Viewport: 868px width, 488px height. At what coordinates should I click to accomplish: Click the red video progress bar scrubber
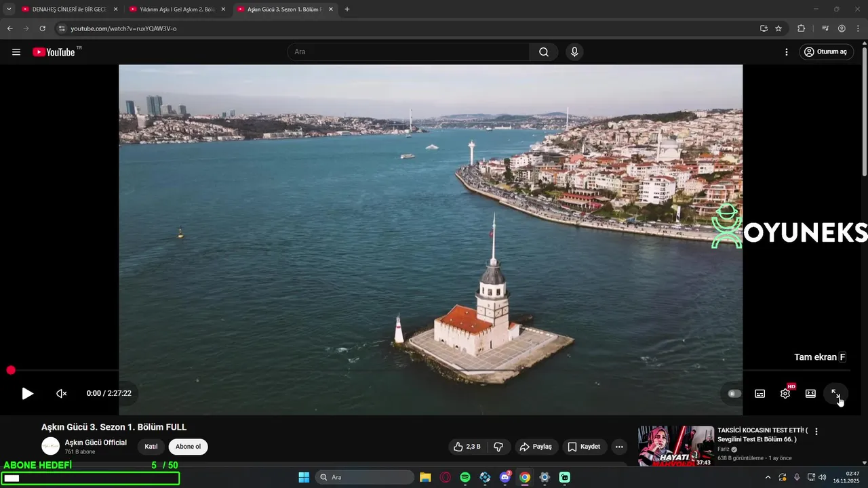coord(11,370)
